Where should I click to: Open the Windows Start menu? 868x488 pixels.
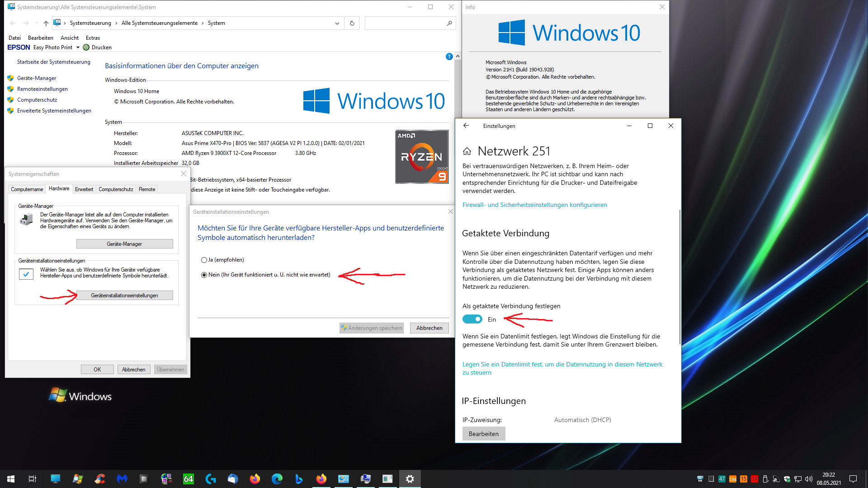click(11, 479)
